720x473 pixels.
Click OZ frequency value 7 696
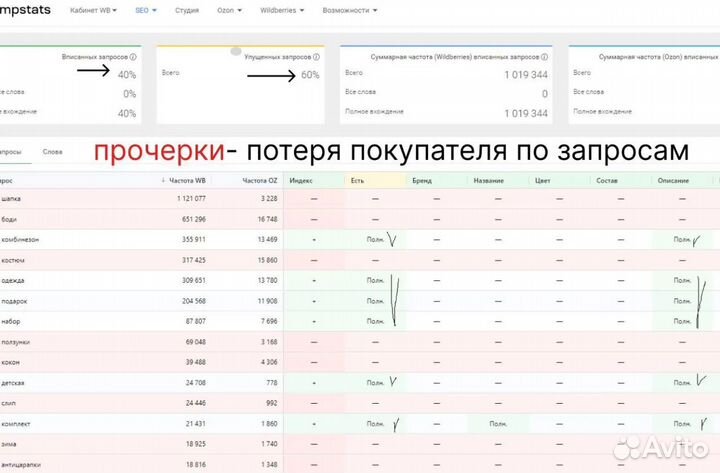tap(270, 321)
